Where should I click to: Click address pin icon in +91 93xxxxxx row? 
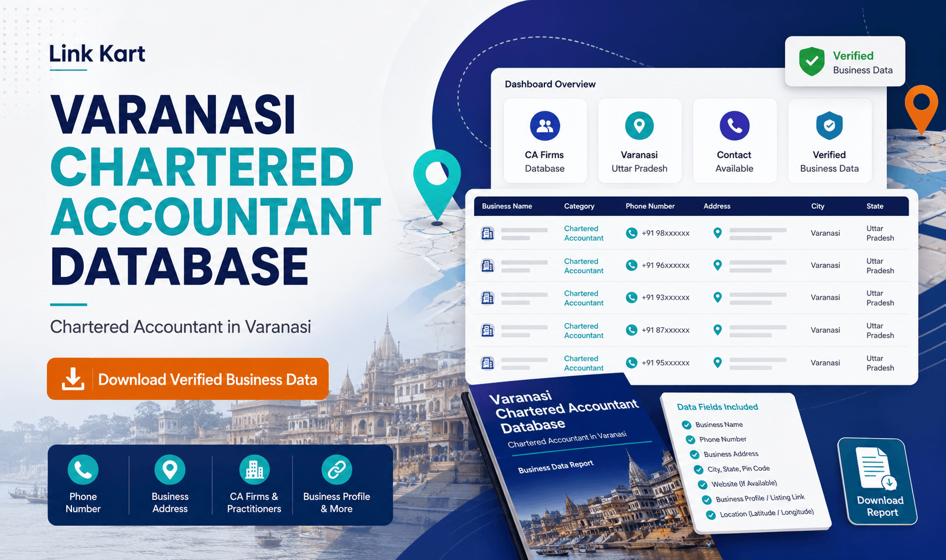(x=717, y=298)
